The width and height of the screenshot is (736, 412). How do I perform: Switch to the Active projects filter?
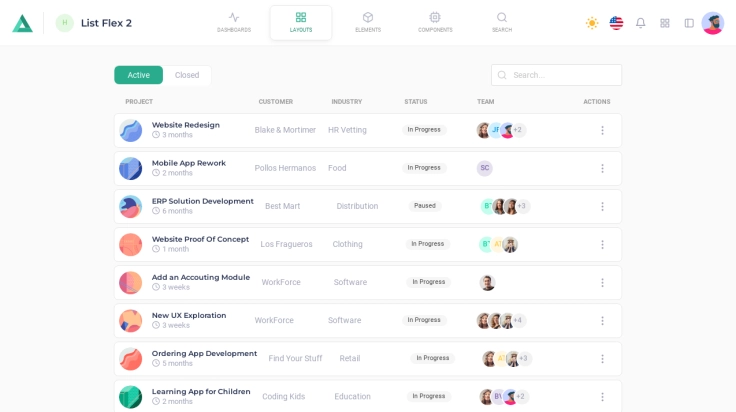pyautogui.click(x=138, y=75)
